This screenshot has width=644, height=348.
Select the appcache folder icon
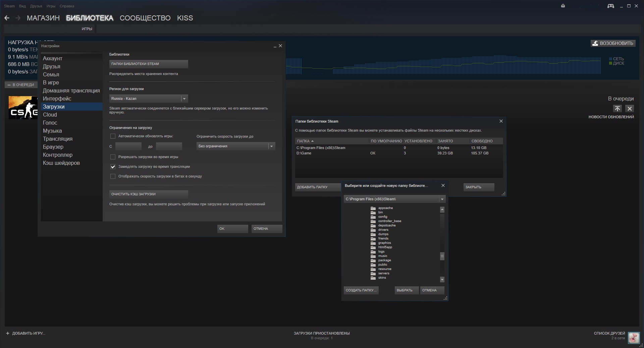373,208
